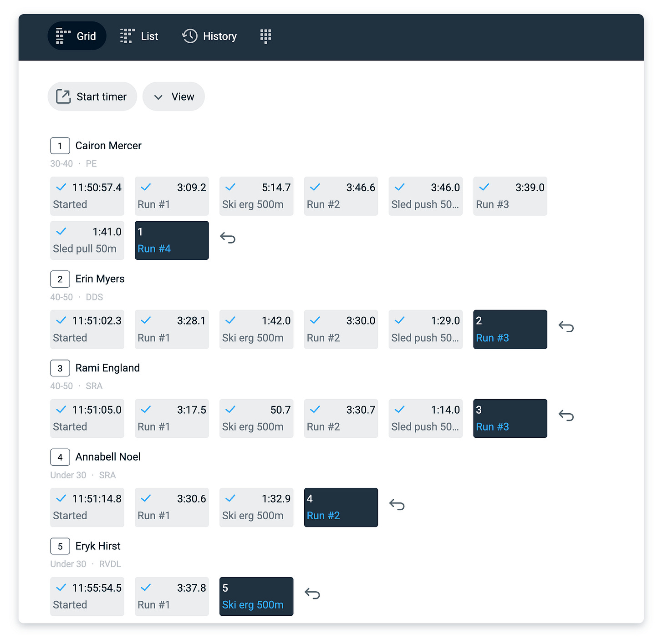Undo Eryk Hirst's last split arrow
The image size is (663, 644).
click(312, 594)
